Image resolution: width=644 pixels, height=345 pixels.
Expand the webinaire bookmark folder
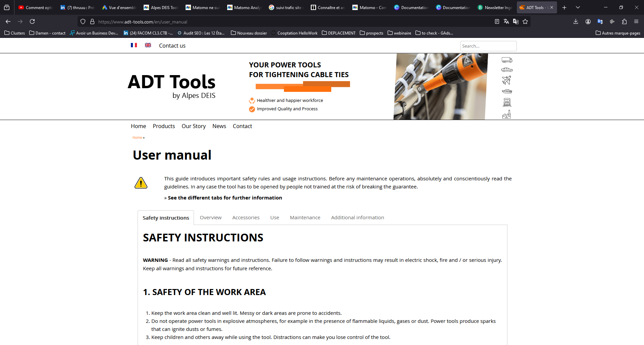click(x=399, y=33)
